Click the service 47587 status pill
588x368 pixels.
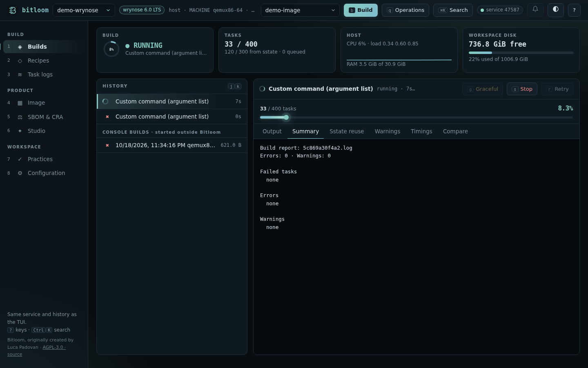(x=500, y=10)
